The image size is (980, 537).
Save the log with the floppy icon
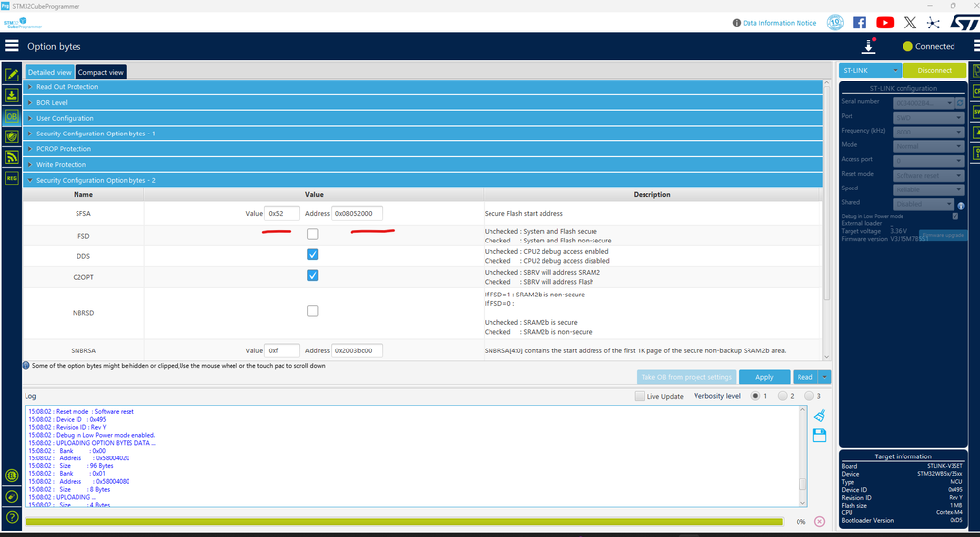820,435
